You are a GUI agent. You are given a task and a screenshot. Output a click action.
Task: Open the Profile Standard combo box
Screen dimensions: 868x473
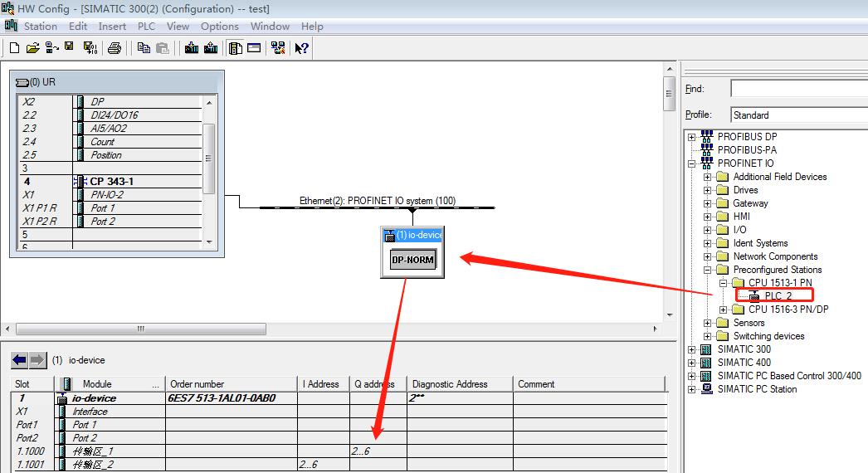click(799, 115)
